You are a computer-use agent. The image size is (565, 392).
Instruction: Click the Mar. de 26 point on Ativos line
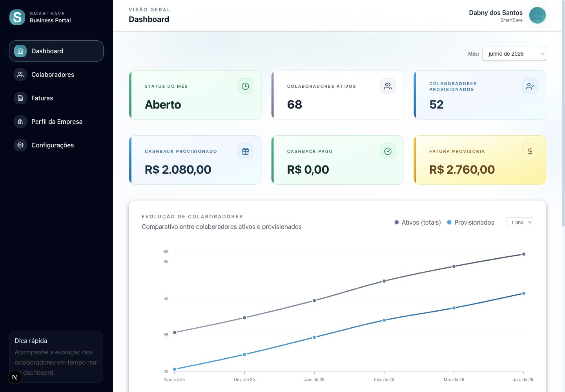pyautogui.click(x=454, y=266)
